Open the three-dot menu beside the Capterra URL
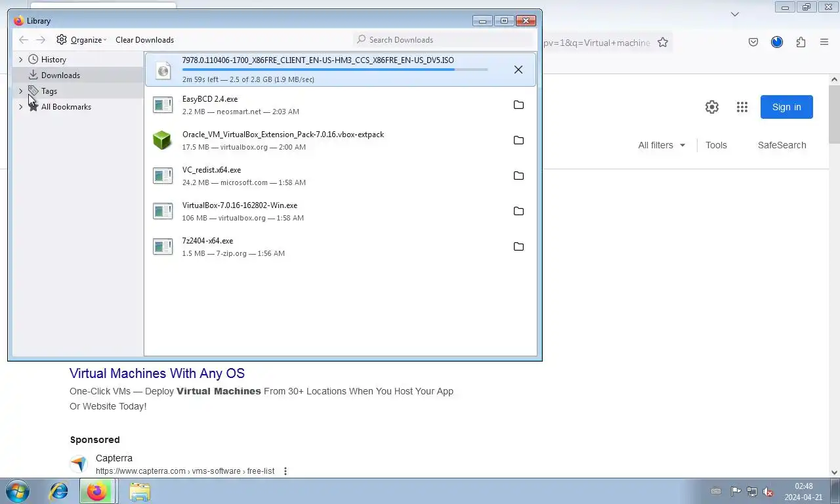The width and height of the screenshot is (840, 504). tap(285, 471)
